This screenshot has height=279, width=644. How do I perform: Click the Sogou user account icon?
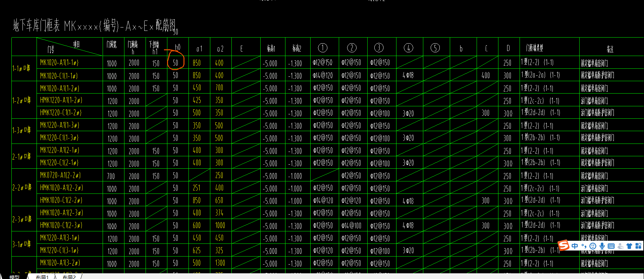(x=620, y=246)
